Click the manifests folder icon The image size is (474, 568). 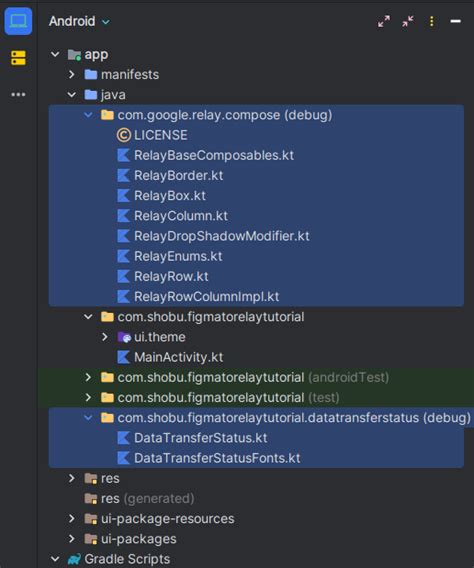91,75
